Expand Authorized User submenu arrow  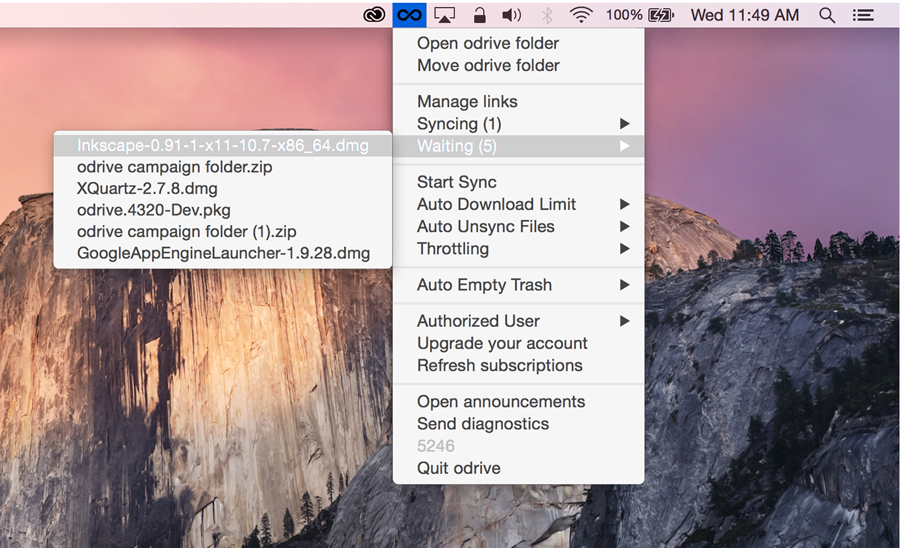tap(625, 321)
